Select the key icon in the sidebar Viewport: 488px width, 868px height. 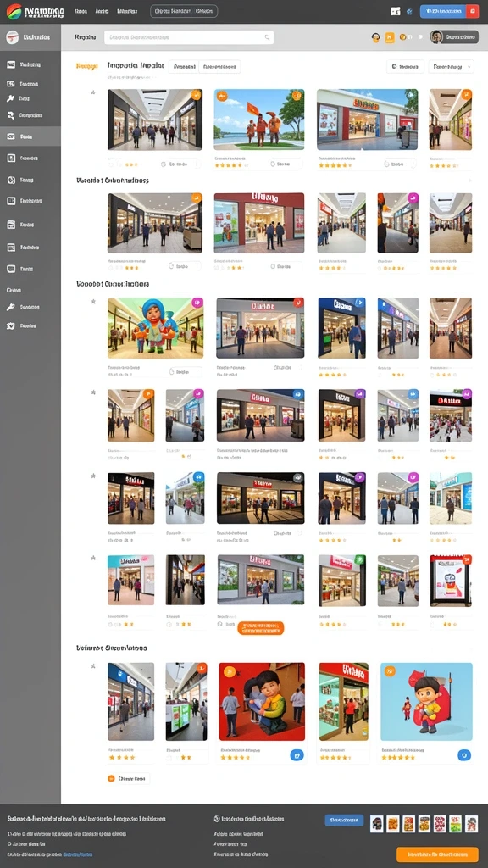pos(10,307)
